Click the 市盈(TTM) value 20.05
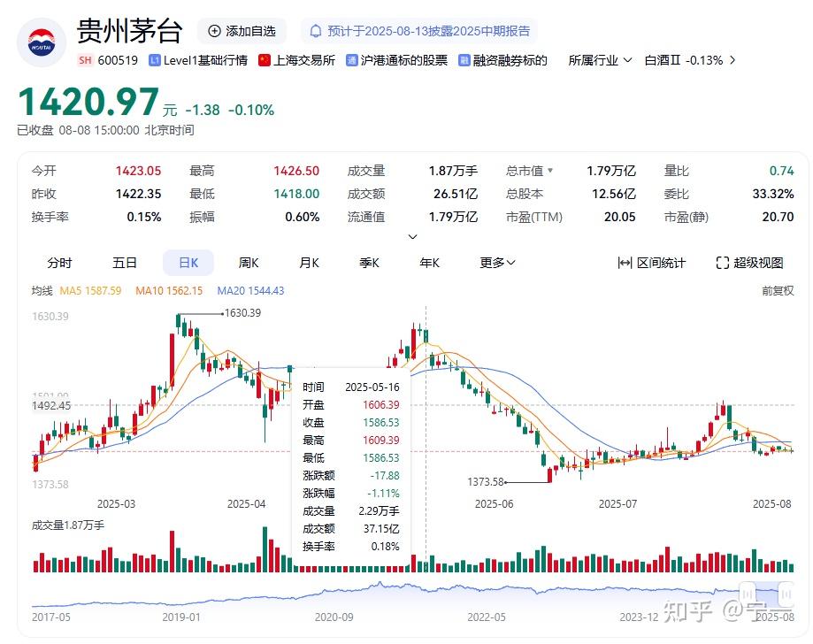This screenshot has width=813, height=644. pyautogui.click(x=619, y=217)
